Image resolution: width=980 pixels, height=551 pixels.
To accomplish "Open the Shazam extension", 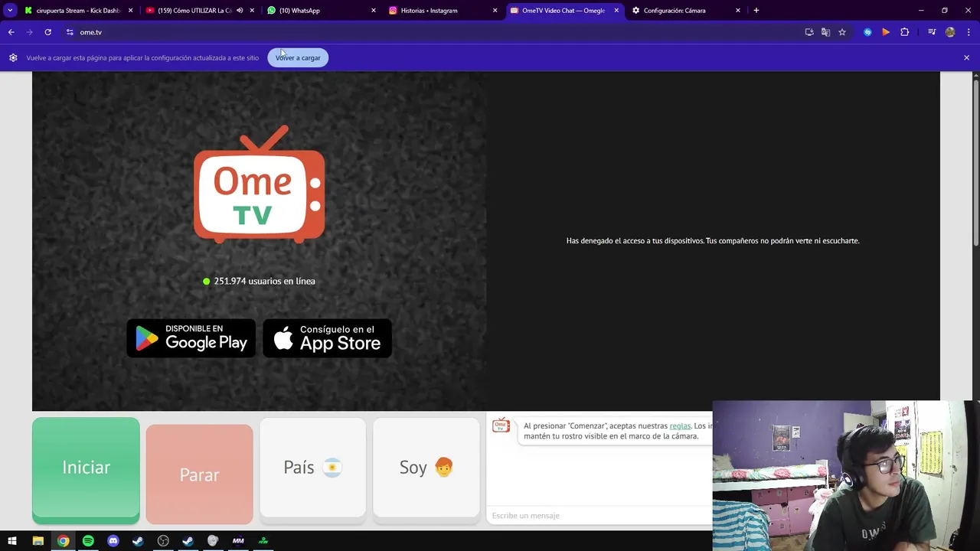I will click(867, 32).
